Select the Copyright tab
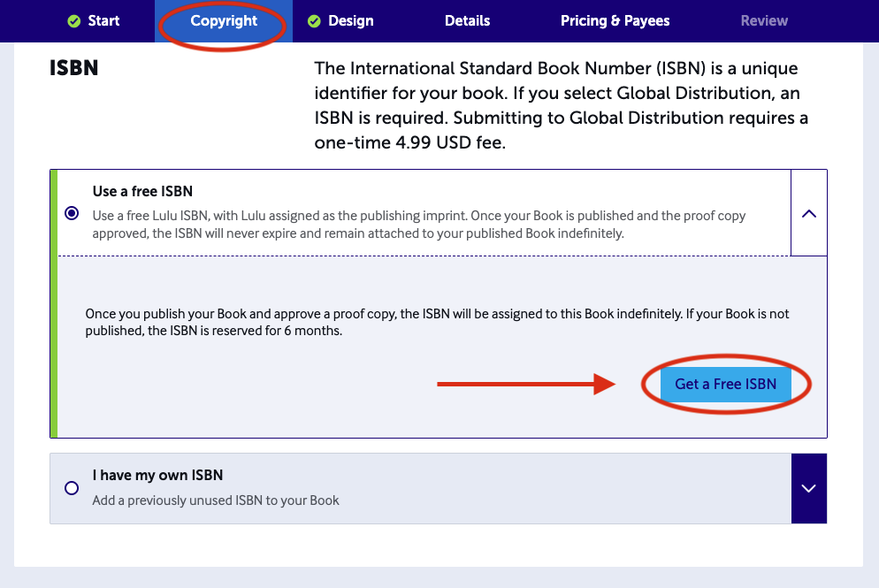This screenshot has height=588, width=879. click(223, 20)
